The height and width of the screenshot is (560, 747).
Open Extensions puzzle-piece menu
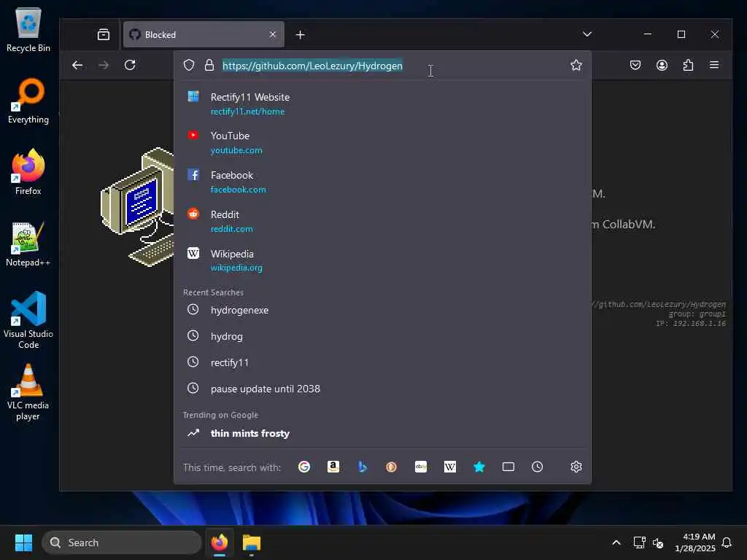(x=688, y=65)
